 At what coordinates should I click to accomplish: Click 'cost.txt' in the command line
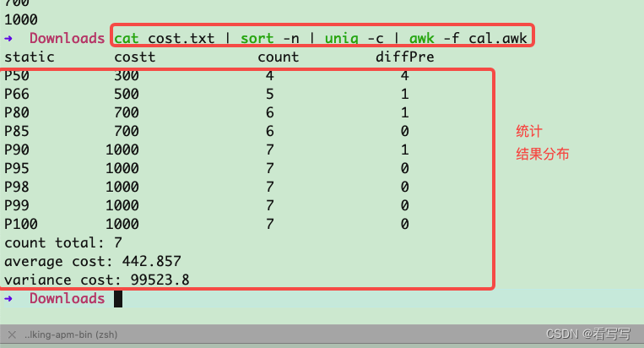coord(181,38)
